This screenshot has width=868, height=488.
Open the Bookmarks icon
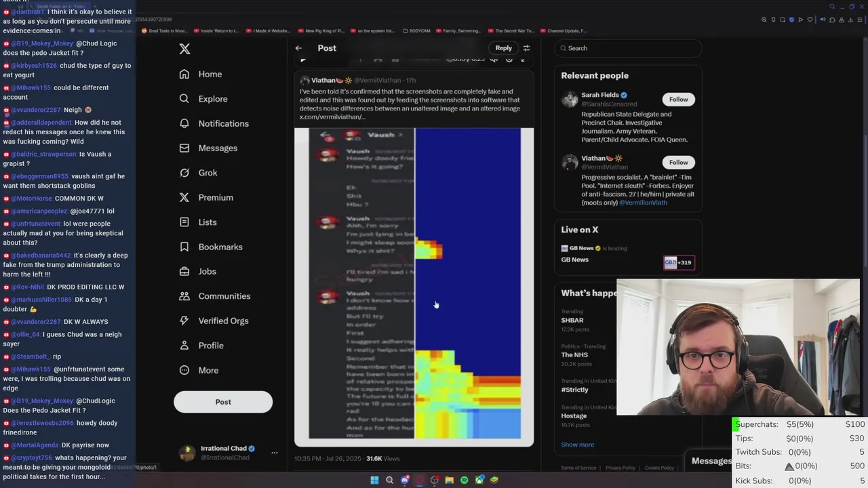(x=184, y=247)
